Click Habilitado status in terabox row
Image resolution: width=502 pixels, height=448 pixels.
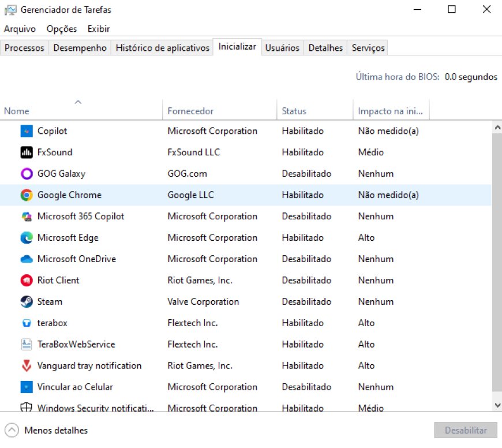(302, 323)
